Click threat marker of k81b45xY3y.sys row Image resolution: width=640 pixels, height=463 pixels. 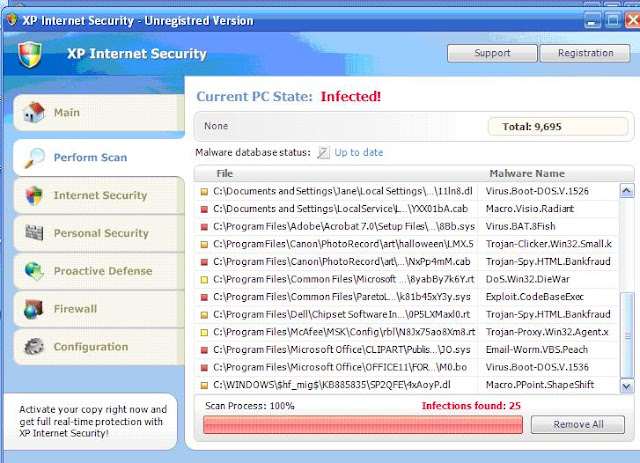(x=204, y=297)
